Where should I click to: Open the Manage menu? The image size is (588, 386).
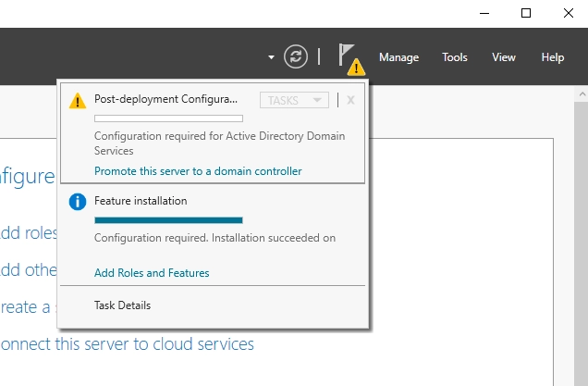click(x=398, y=57)
